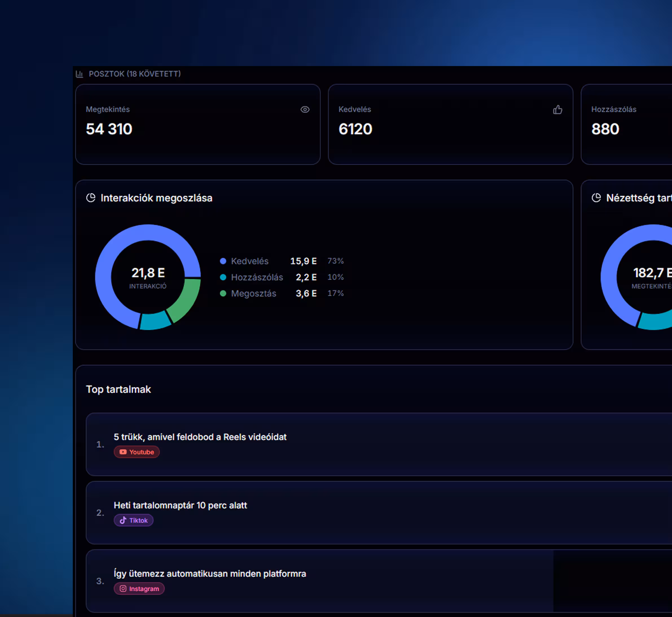Viewport: 672px width, 617px height.
Task: Click the Megosztás legend color dot
Action: point(223,294)
